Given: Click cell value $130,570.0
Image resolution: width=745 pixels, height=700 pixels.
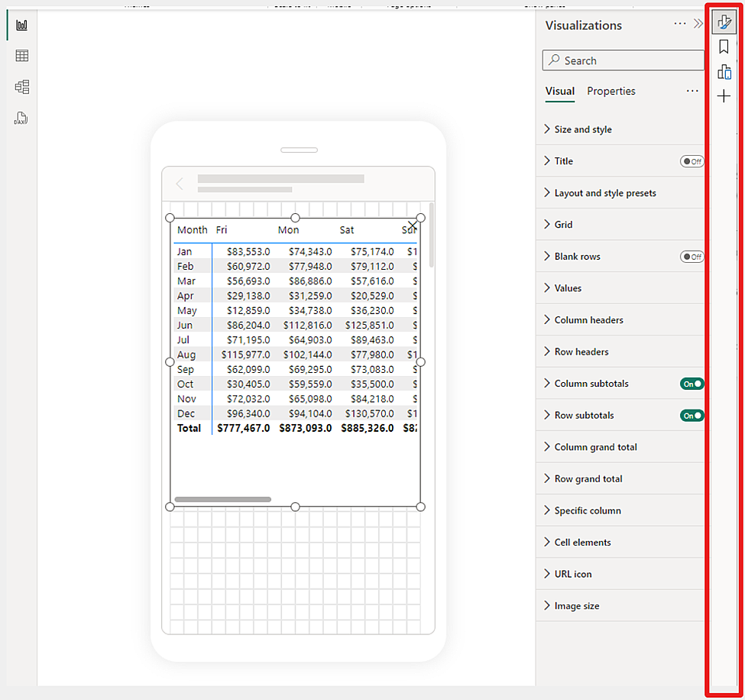Looking at the screenshot, I should point(370,414).
